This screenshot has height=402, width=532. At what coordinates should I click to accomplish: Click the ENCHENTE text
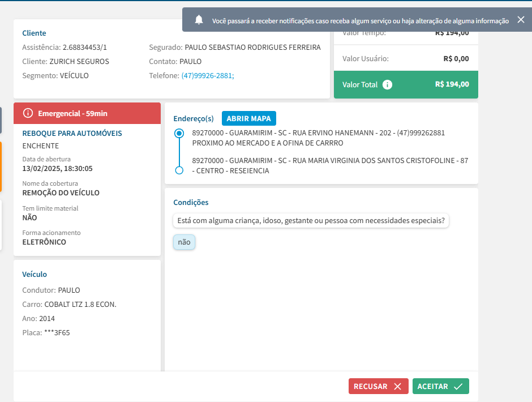[x=40, y=146]
